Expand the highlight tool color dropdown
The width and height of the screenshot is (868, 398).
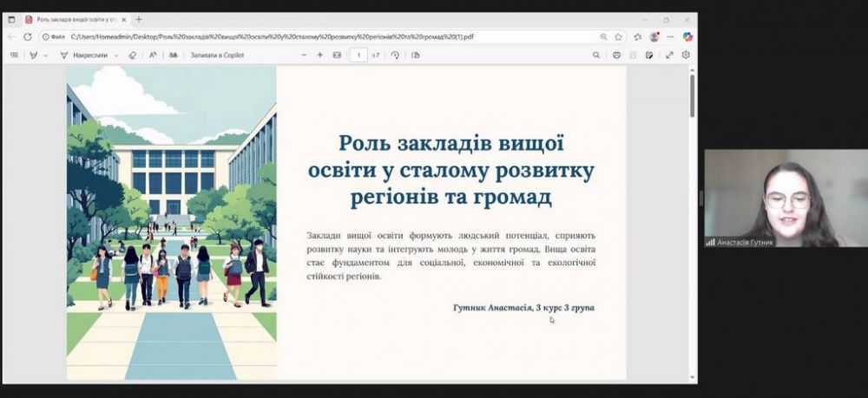point(45,55)
